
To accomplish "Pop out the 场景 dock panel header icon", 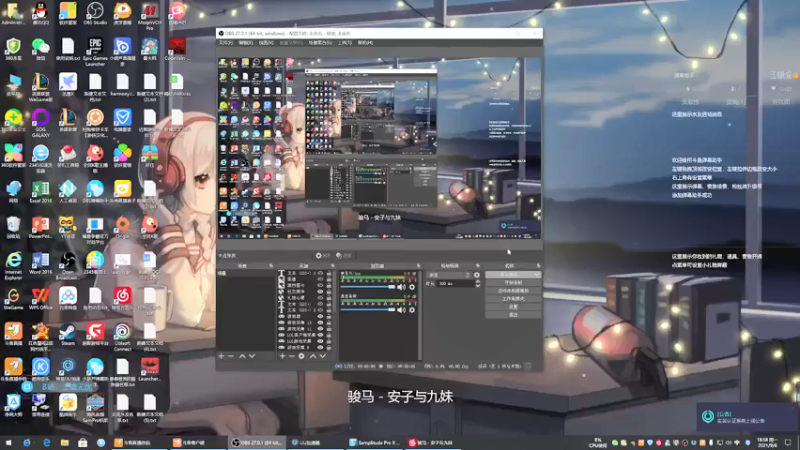I will click(x=271, y=266).
